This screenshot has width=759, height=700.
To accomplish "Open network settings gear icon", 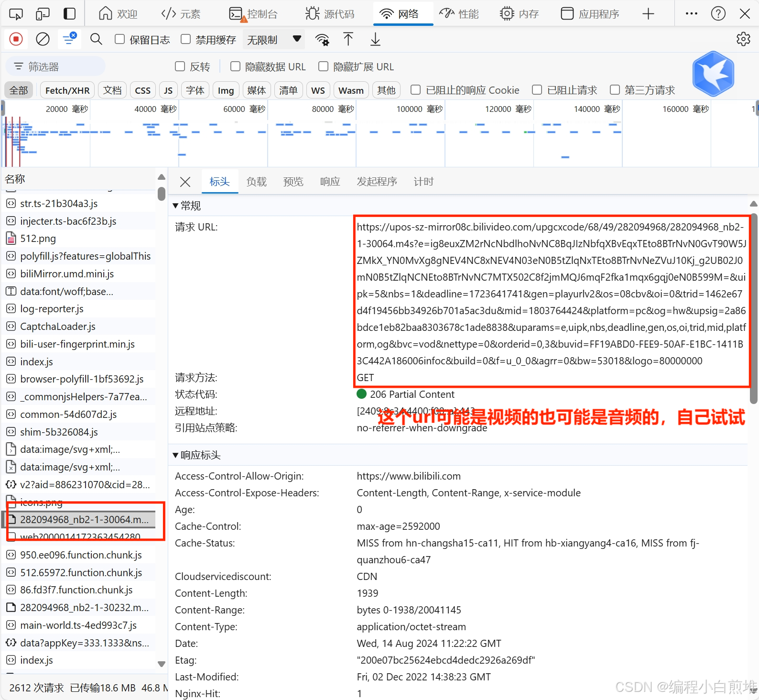I will 743,39.
